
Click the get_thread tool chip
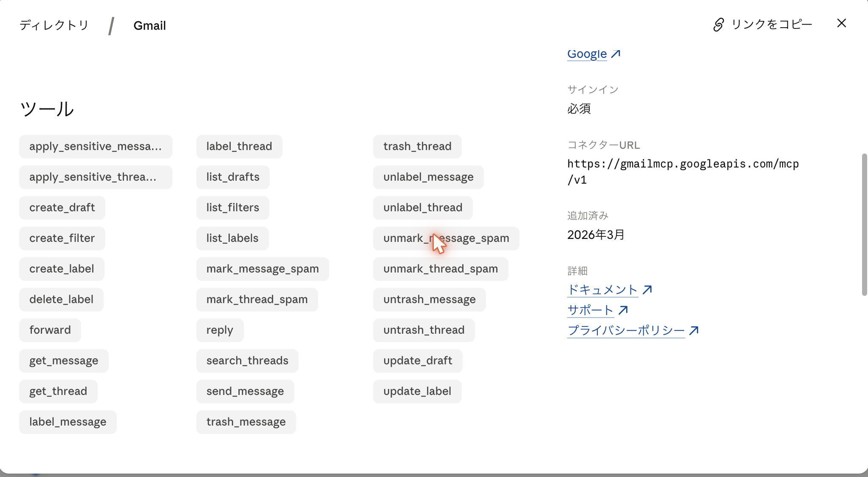click(x=58, y=392)
